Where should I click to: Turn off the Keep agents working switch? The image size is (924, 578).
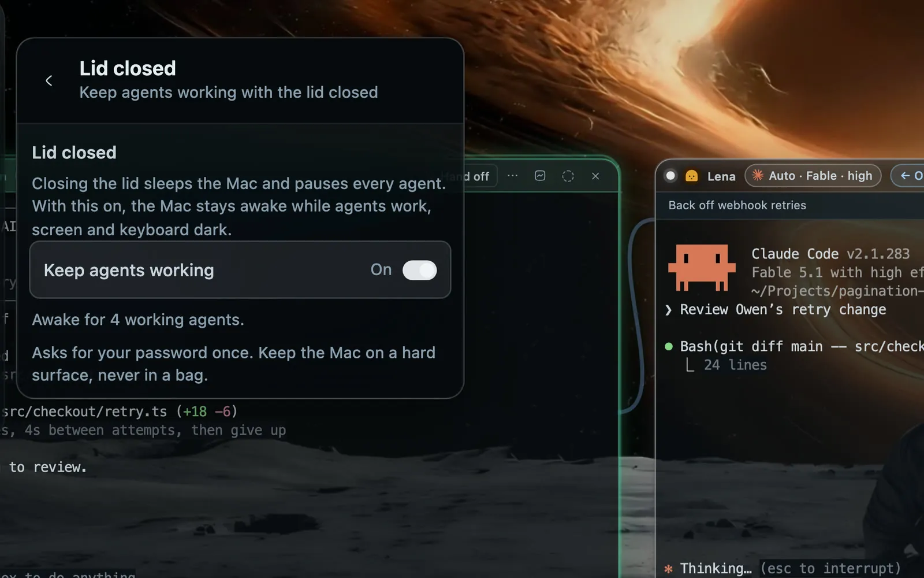[419, 270]
